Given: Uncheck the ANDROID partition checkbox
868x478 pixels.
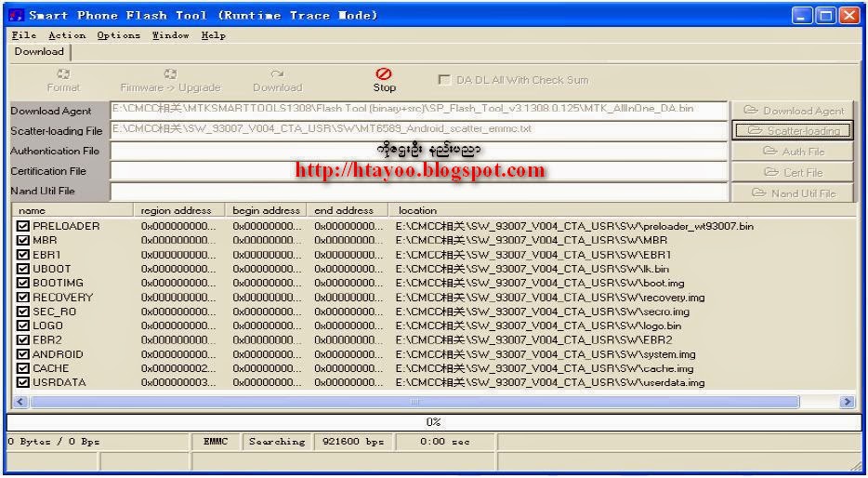Looking at the screenshot, I should pyautogui.click(x=22, y=354).
